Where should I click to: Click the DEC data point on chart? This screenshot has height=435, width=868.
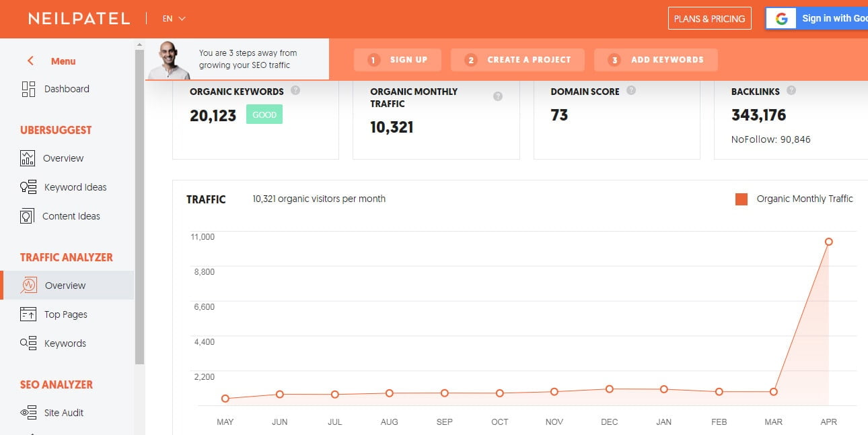coord(609,389)
